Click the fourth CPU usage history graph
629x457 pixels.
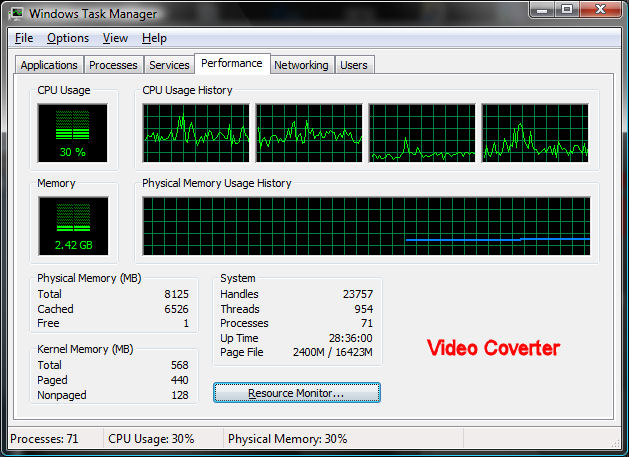(535, 133)
